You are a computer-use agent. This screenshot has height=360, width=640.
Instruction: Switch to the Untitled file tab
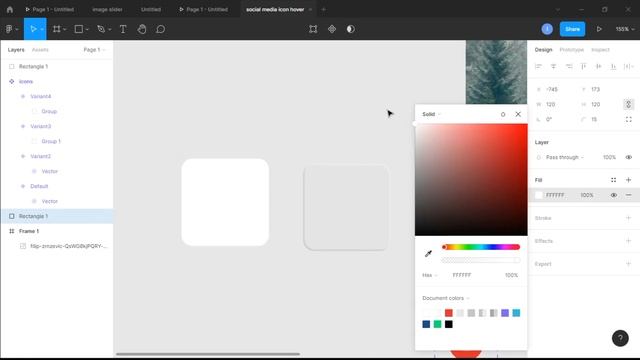(151, 9)
